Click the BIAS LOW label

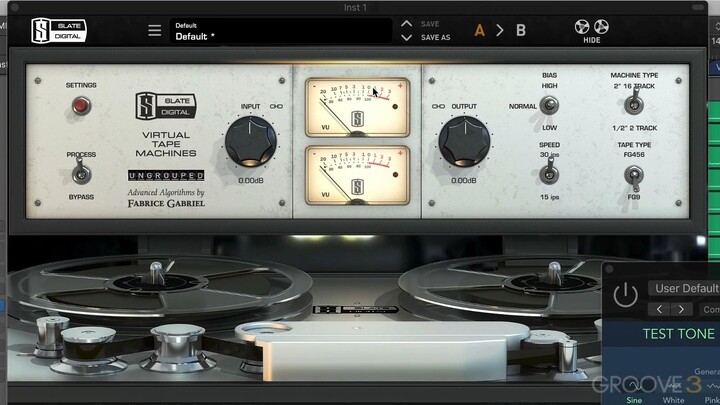[550, 128]
